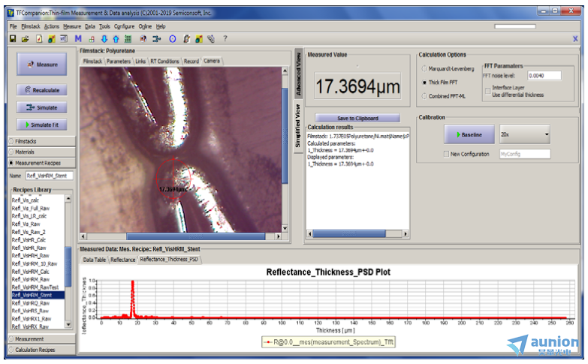Click the double-arrows simulate toolbar icon
The width and height of the screenshot is (588, 364).
157,39
